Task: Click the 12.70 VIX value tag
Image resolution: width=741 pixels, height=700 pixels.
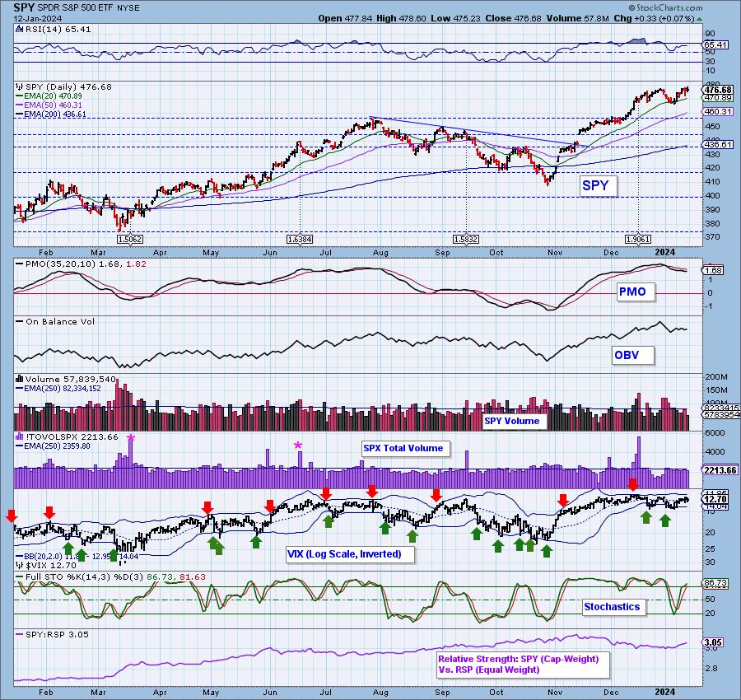Action: (x=715, y=499)
